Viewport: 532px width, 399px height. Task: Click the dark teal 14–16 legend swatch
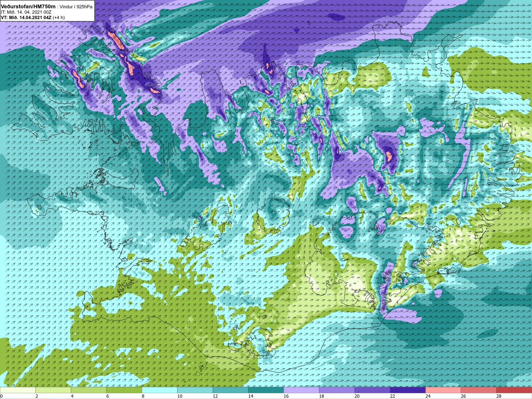[266, 390]
